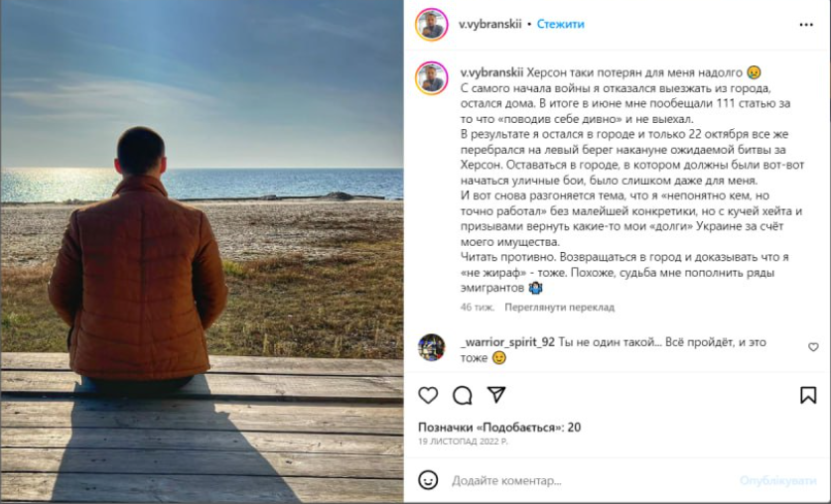Click header profile avatar of v.vybranskii

pos(432,25)
